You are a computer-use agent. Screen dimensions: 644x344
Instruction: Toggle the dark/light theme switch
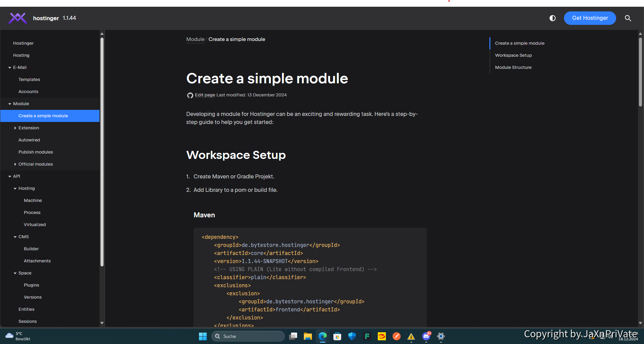(552, 18)
